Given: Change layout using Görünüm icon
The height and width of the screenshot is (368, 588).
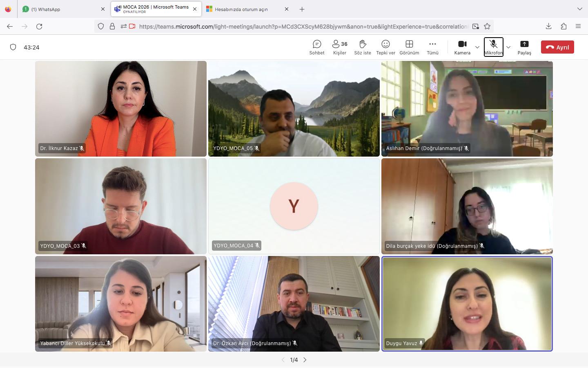Looking at the screenshot, I should tap(409, 47).
